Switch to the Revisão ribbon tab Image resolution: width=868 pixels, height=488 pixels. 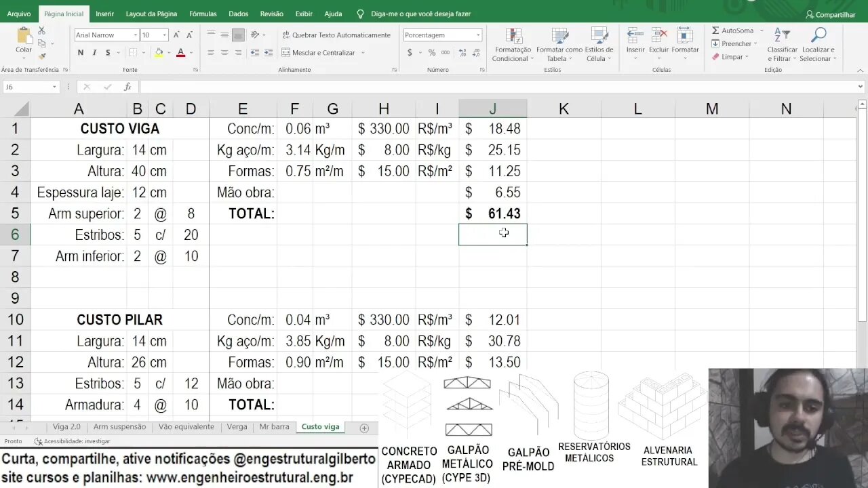point(272,14)
